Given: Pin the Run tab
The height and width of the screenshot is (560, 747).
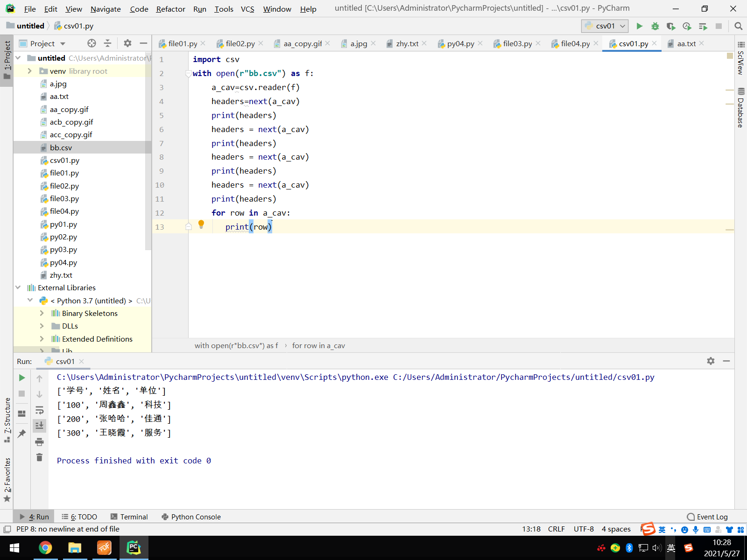Looking at the screenshot, I should coord(22,433).
